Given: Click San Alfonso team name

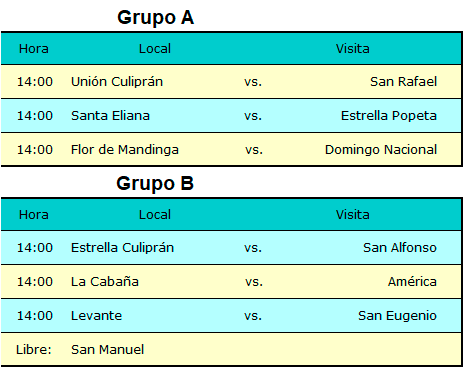Looking at the screenshot, I should click(x=400, y=248).
